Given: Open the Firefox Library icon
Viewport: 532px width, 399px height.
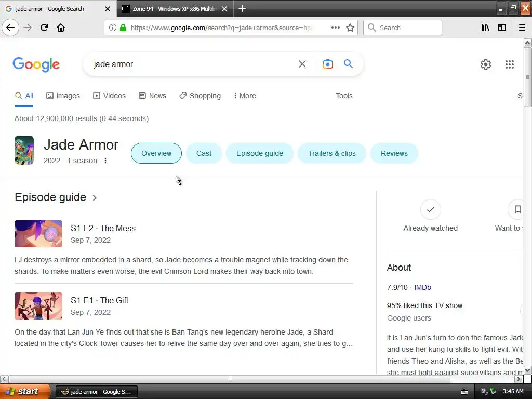Looking at the screenshot, I should click(x=485, y=28).
